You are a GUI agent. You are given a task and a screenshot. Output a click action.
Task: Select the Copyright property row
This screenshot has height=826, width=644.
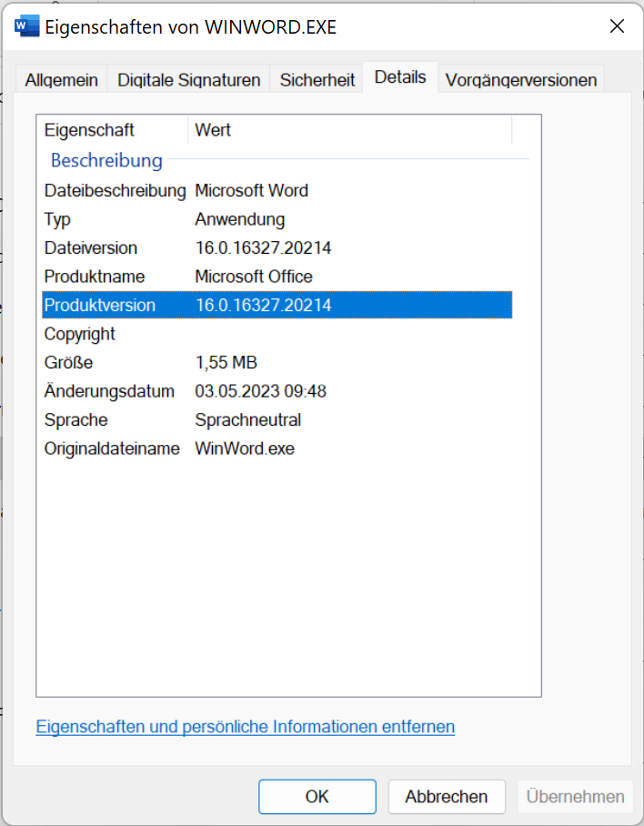point(277,334)
